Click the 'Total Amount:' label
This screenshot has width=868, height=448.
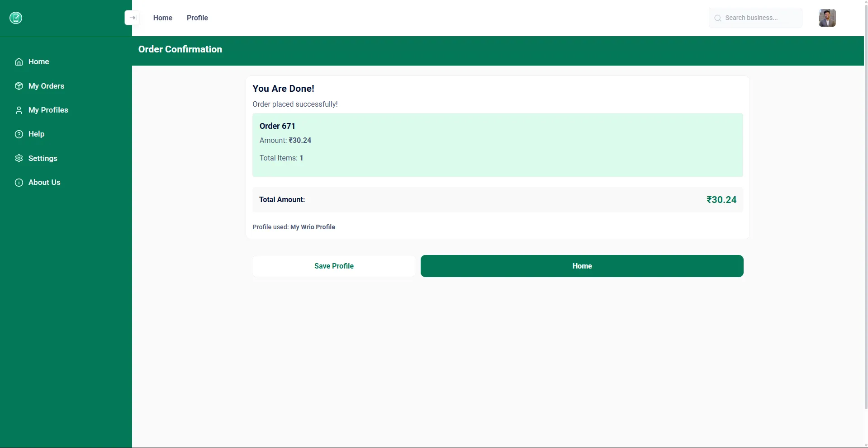[x=282, y=199]
